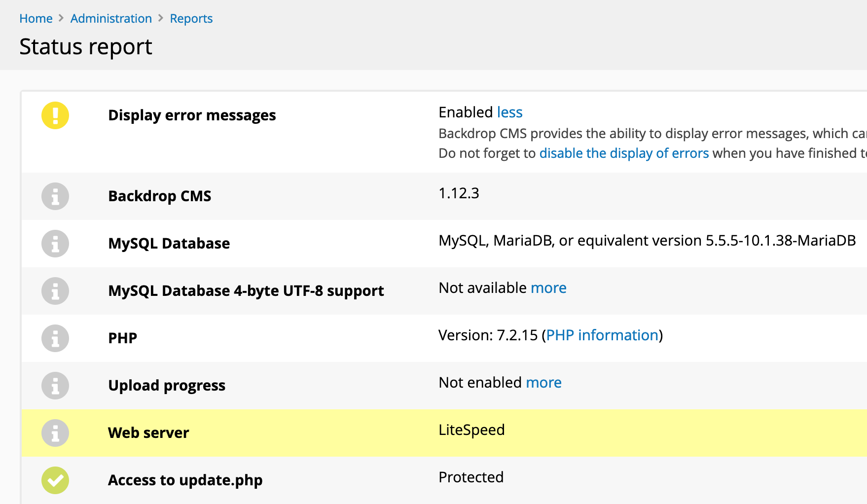
Task: Click the info icon beside Backdrop CMS
Action: tap(55, 196)
